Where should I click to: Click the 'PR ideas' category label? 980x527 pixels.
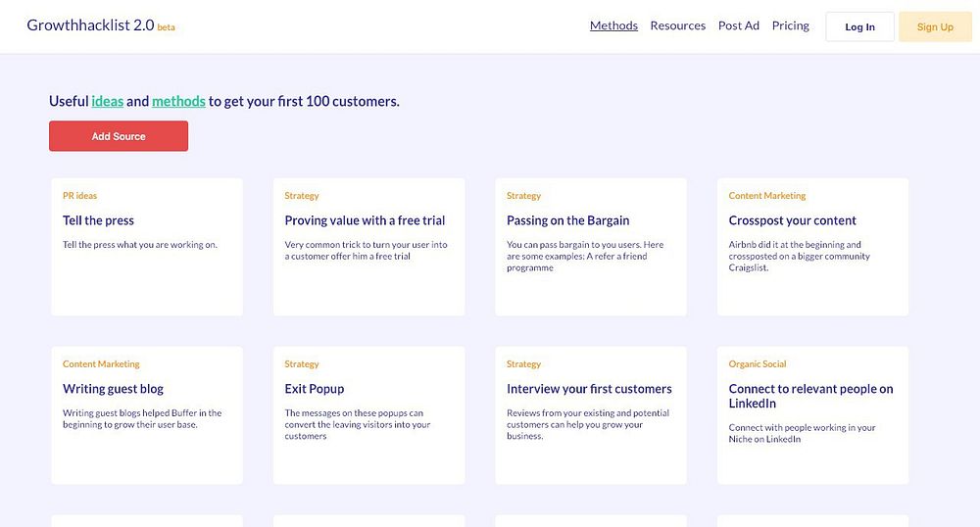(x=79, y=196)
